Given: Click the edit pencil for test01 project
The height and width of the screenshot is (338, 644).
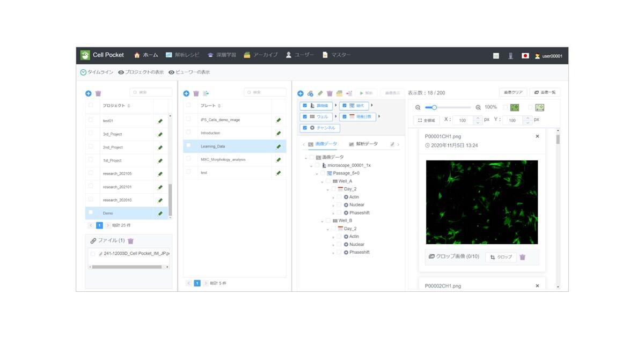Looking at the screenshot, I should (x=160, y=121).
